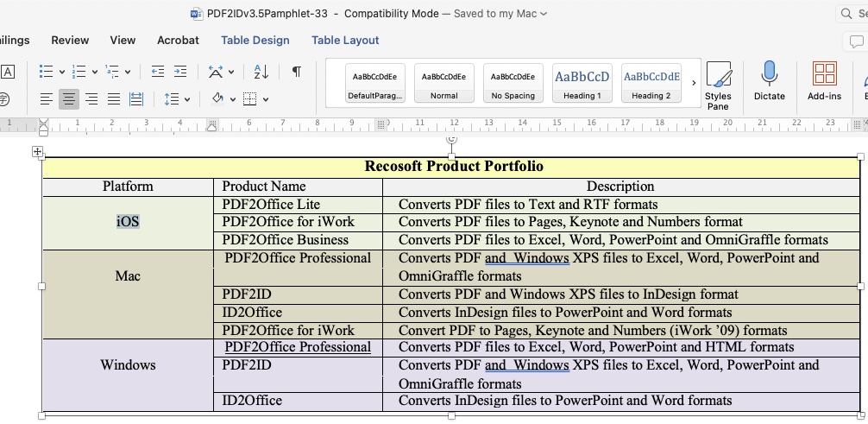Screen dimensions: 868x424
Task: Click the enclose characters icon
Action: (3, 99)
